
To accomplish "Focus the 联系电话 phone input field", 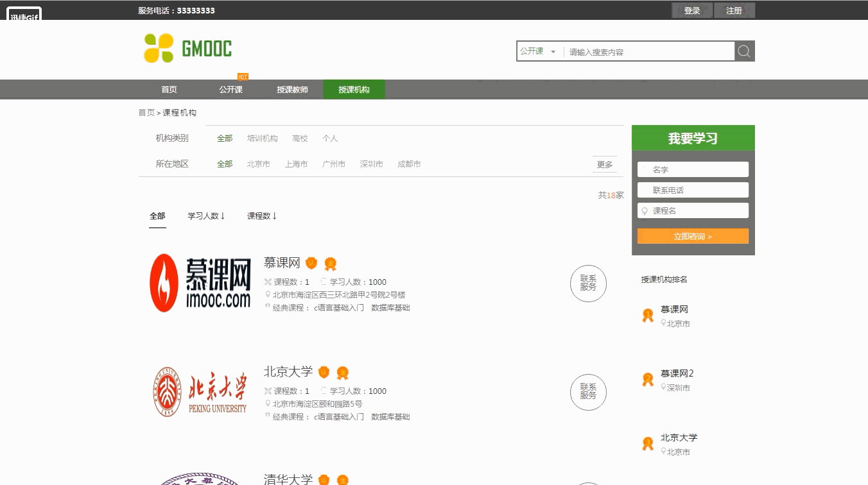I will (693, 190).
